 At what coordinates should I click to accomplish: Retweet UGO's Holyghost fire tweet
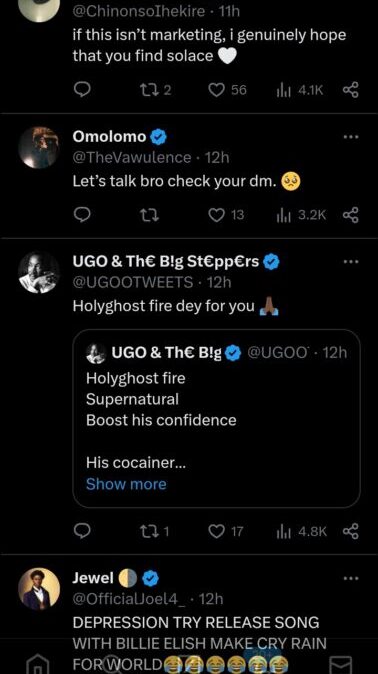(x=155, y=532)
